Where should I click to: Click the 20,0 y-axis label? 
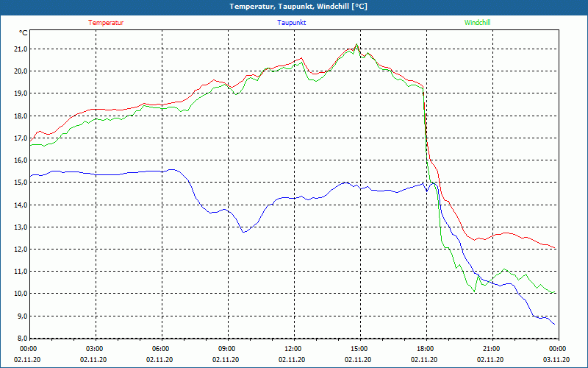21,71
